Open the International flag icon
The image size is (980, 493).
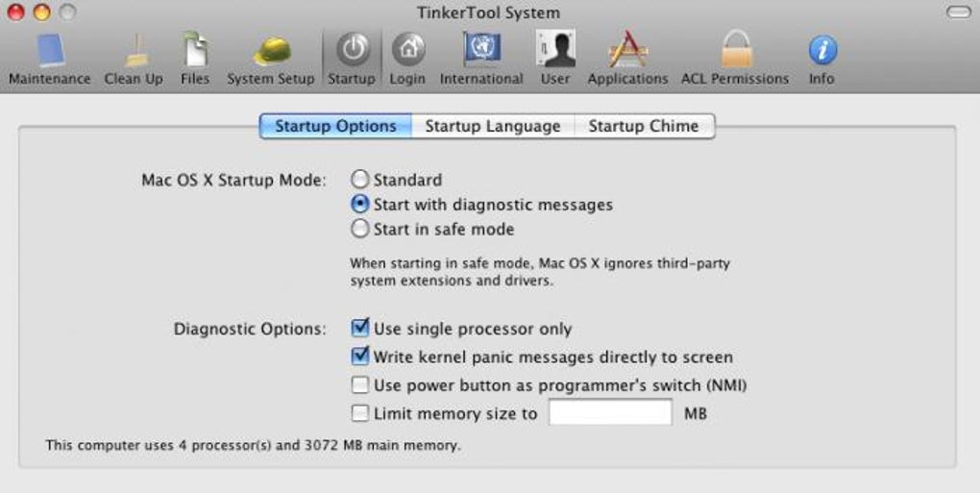(481, 52)
